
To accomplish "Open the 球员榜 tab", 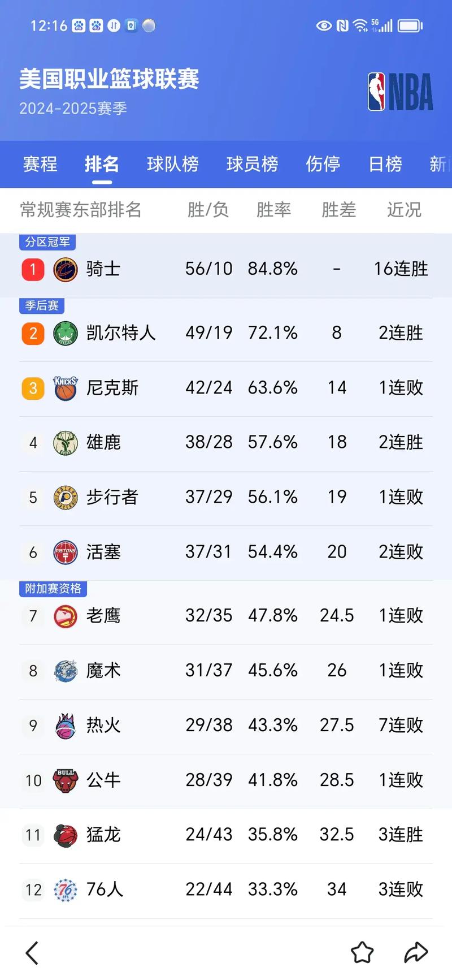I will point(252,164).
